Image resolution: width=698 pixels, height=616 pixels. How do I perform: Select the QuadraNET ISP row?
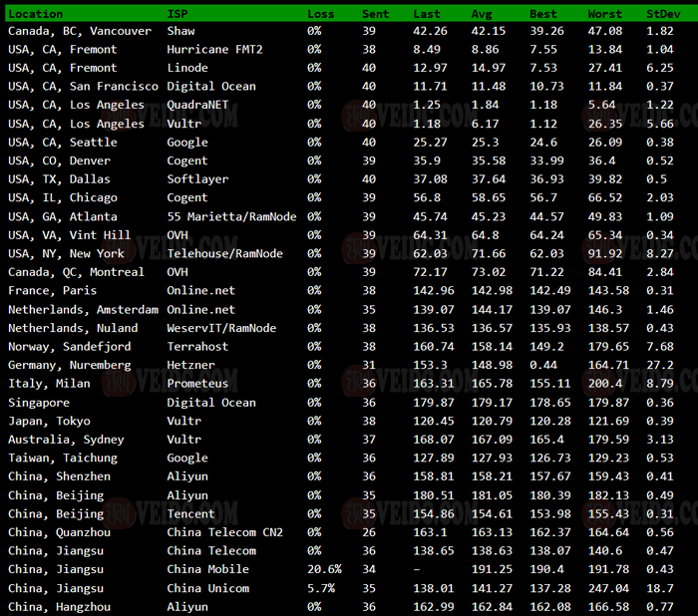click(x=197, y=105)
